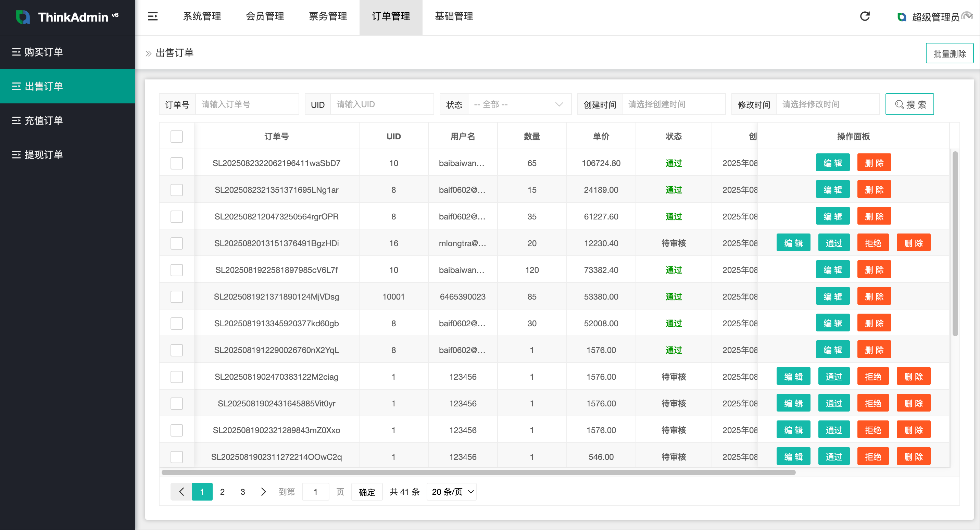
Task: Open 提现订单 in sidebar
Action: [x=43, y=155]
